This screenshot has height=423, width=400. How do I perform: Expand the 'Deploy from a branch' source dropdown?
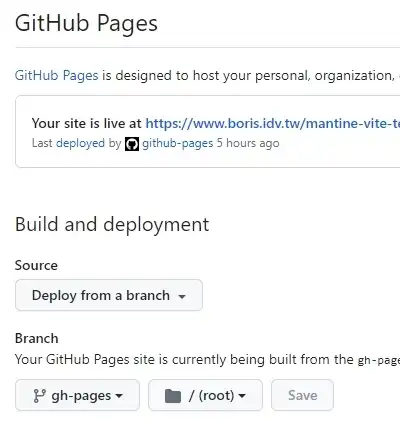[109, 295]
